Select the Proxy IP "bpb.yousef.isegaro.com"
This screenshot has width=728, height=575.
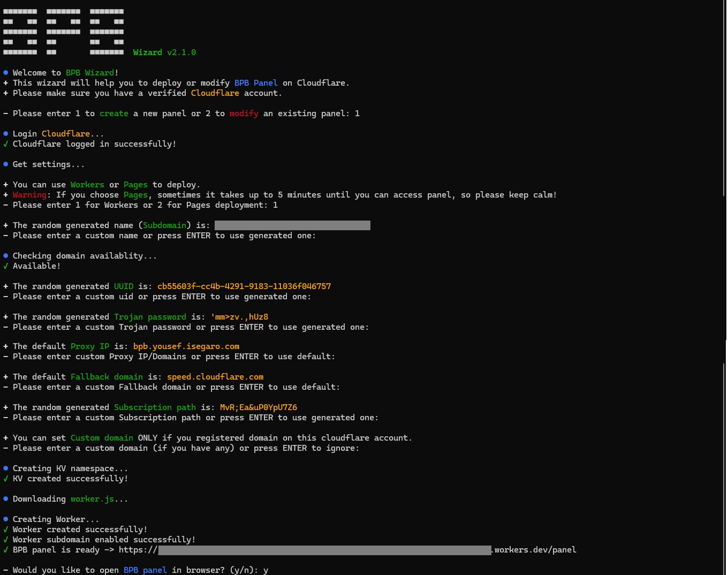click(x=186, y=346)
